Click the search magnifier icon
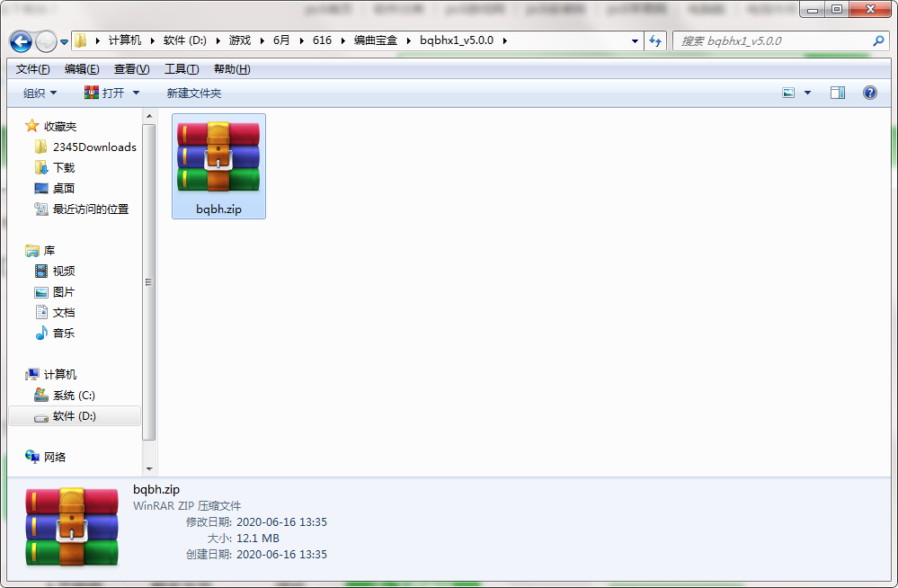Image resolution: width=898 pixels, height=588 pixels. pos(878,41)
